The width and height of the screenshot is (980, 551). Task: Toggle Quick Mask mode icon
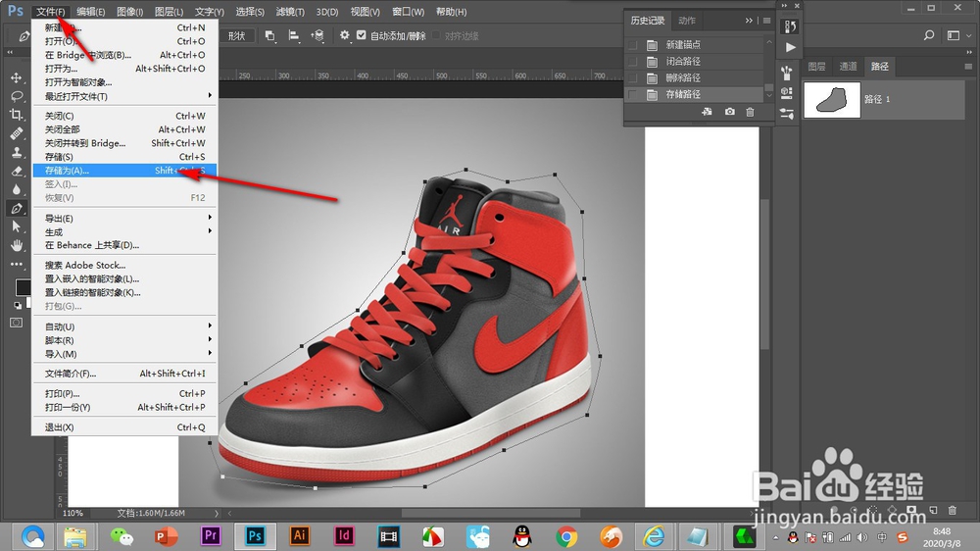tap(17, 323)
